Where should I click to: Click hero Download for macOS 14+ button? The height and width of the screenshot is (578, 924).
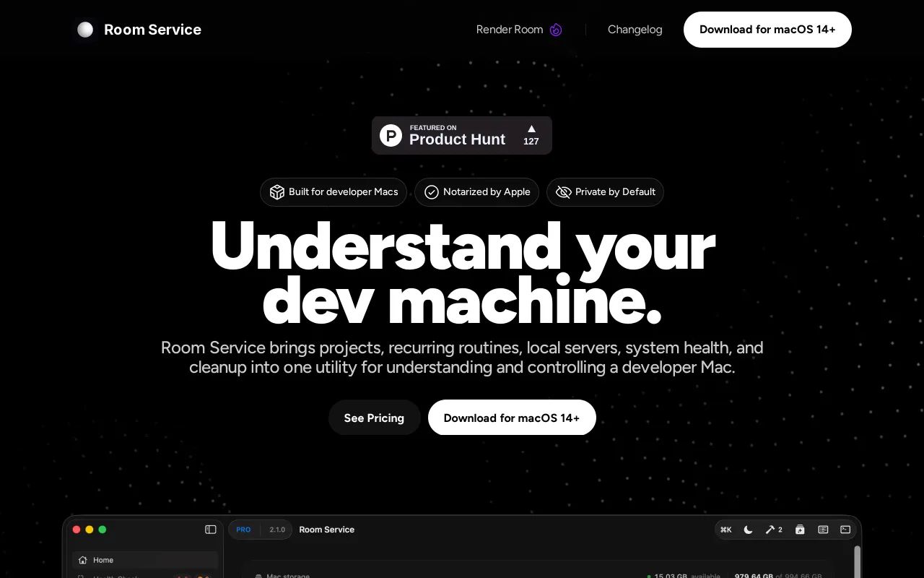click(512, 418)
